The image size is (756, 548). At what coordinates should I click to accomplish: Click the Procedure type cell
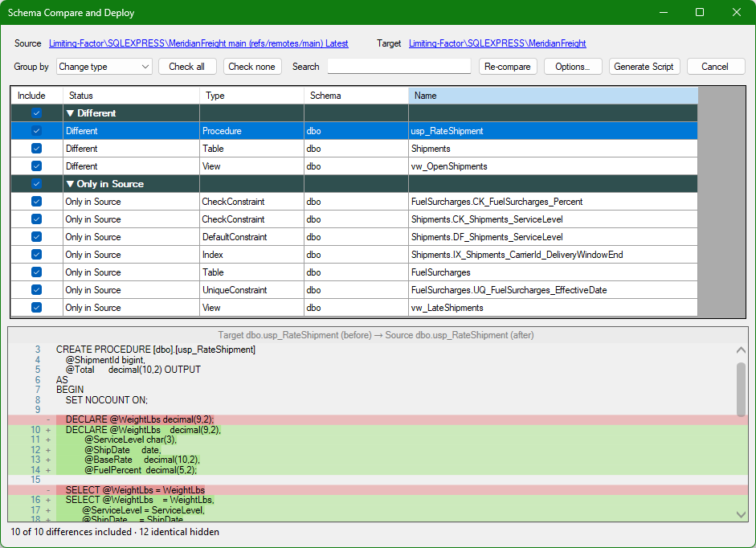(251, 131)
